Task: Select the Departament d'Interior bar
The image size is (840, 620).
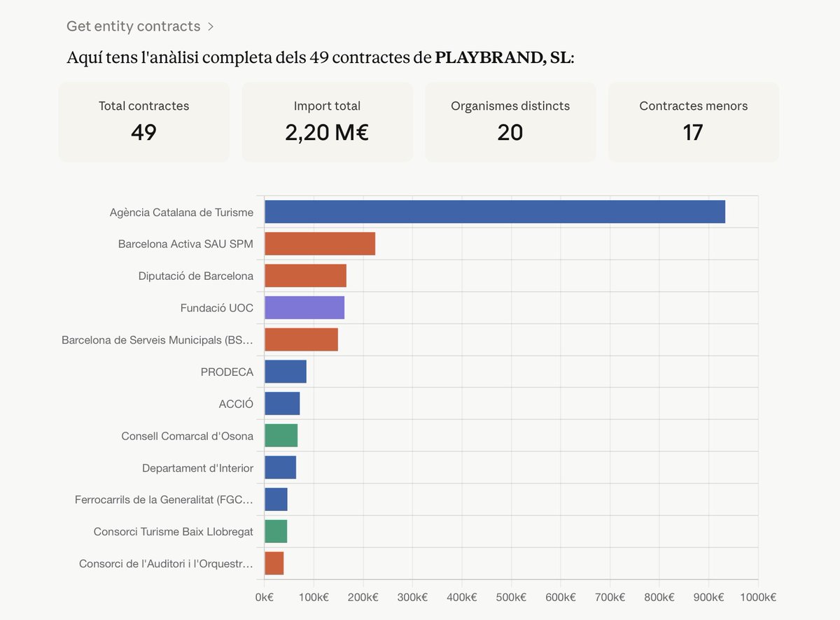Action: click(279, 467)
